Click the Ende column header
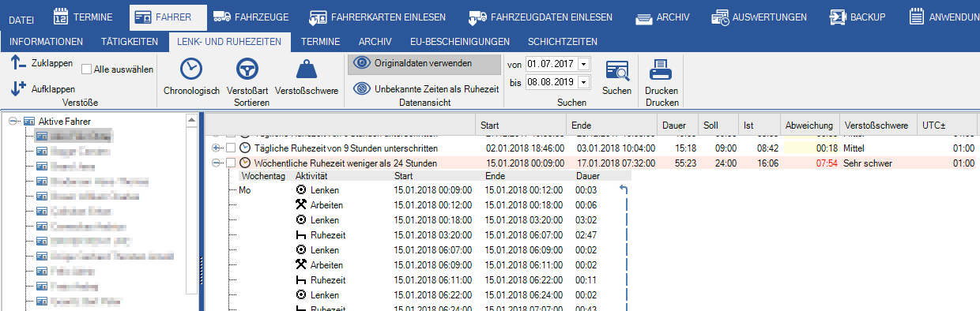 612,126
